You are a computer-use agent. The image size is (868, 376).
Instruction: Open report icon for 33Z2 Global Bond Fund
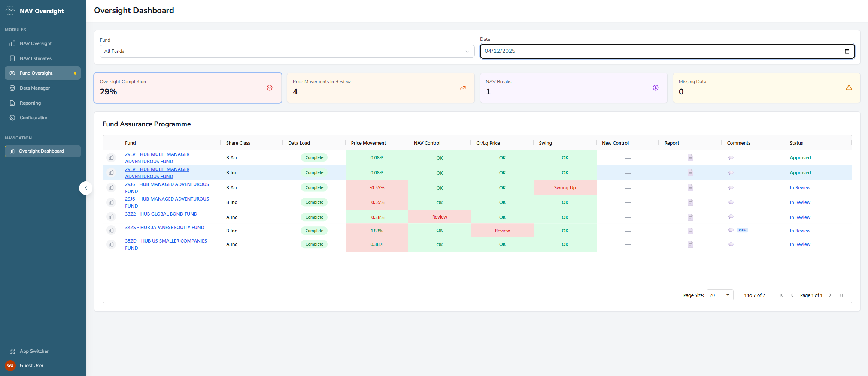690,217
